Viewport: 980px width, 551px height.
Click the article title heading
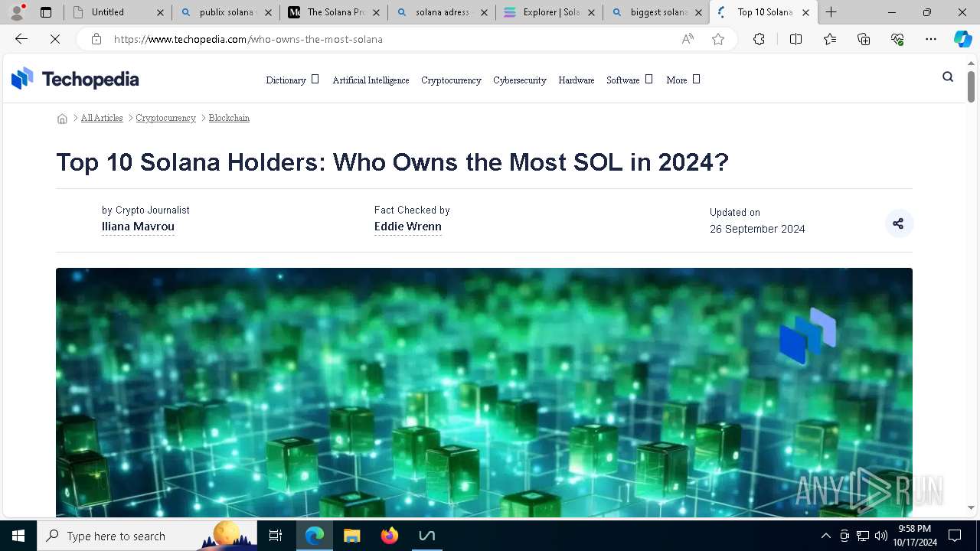[x=392, y=162]
